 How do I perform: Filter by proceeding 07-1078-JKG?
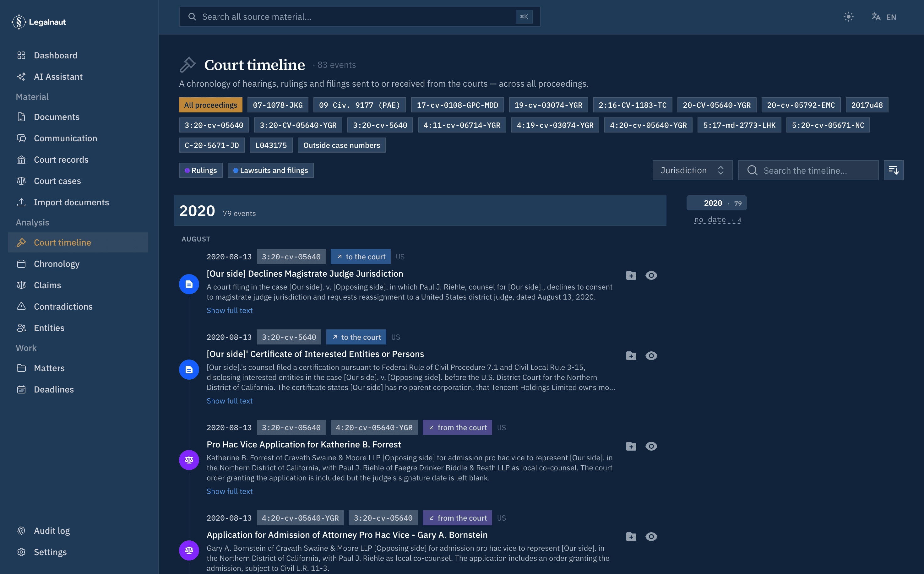coord(278,105)
